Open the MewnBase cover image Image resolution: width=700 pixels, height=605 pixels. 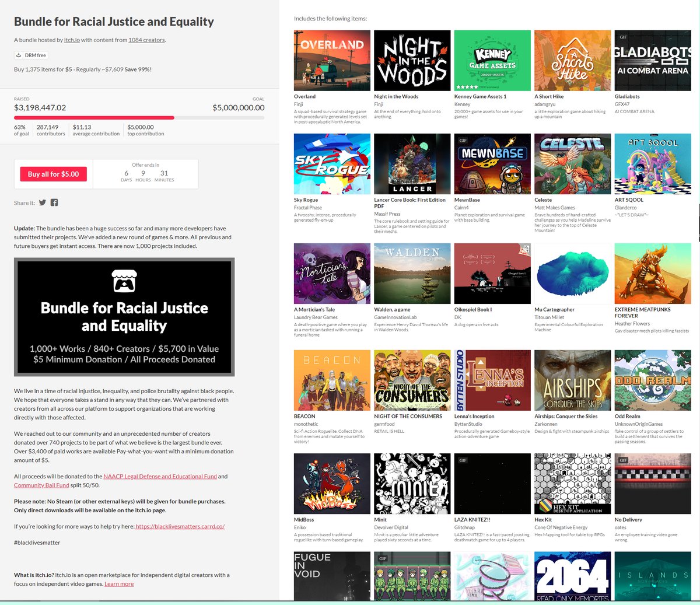click(492, 164)
